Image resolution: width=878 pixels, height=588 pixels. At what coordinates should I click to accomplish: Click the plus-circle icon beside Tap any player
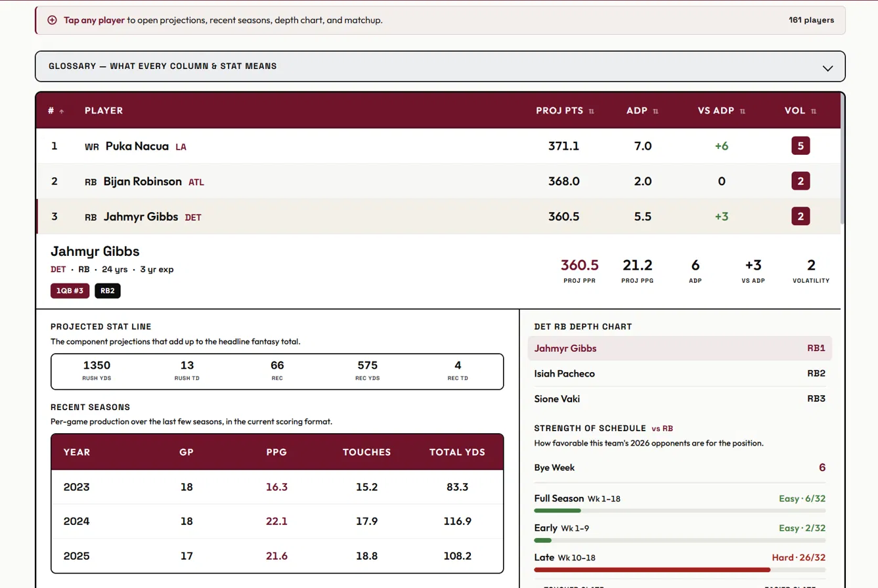[52, 20]
